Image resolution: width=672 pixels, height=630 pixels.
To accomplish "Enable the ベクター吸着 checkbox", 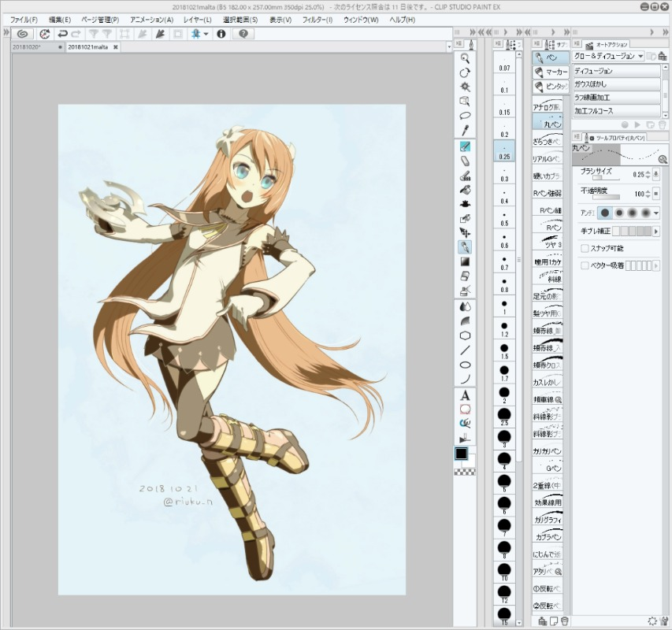I will tap(585, 266).
